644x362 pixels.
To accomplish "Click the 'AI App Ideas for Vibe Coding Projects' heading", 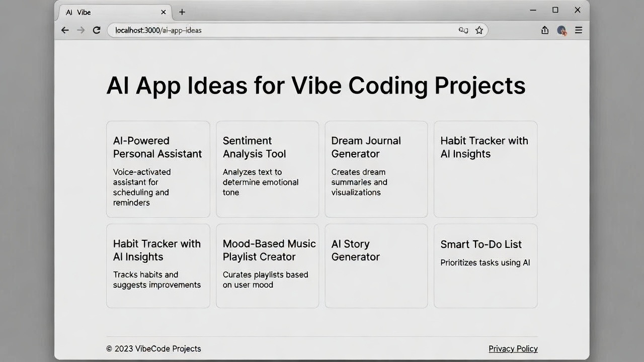I will [x=316, y=85].
